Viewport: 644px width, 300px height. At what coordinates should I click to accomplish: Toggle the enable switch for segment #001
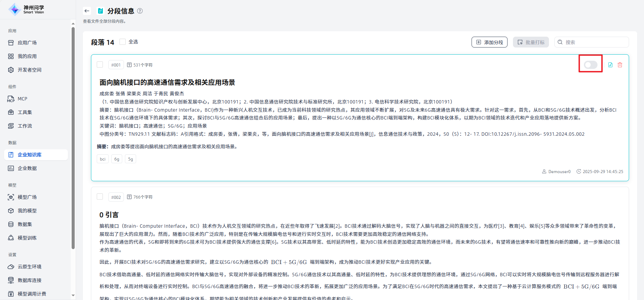(x=590, y=65)
